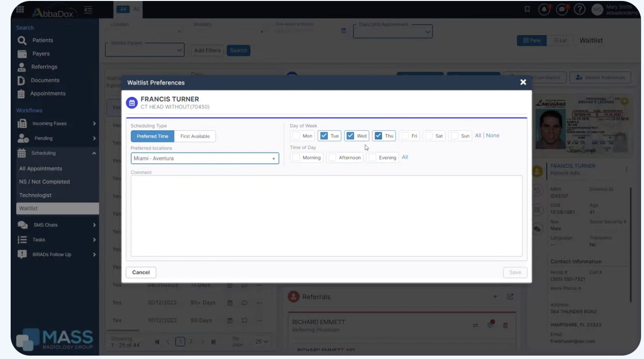Uncheck the Wed day checkbox
644x359 pixels.
(351, 136)
